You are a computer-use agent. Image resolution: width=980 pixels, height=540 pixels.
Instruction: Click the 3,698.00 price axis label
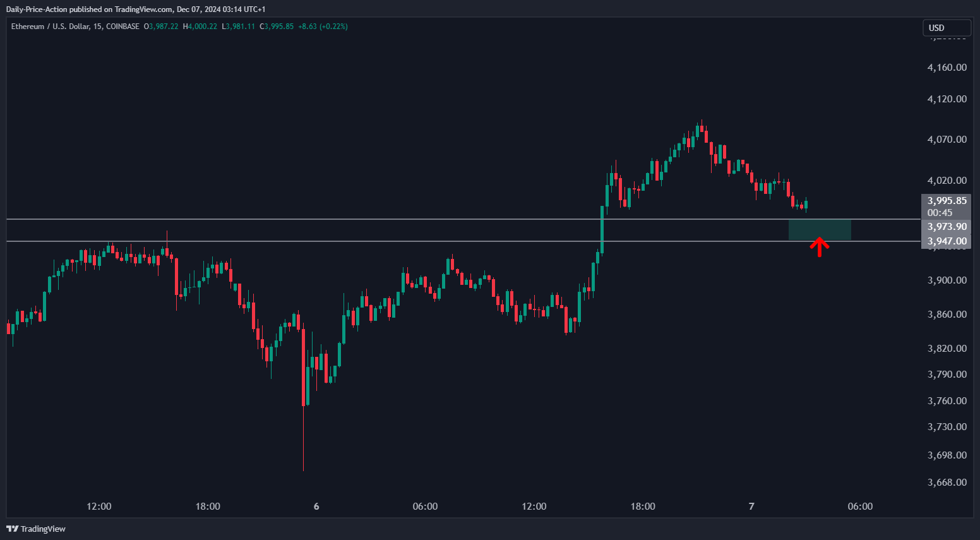947,455
